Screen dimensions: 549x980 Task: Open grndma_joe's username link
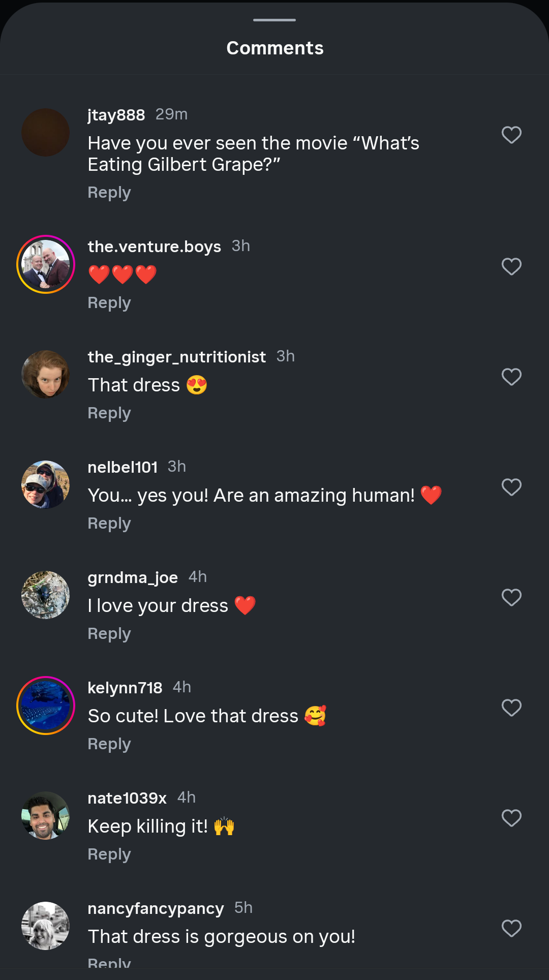tap(133, 577)
